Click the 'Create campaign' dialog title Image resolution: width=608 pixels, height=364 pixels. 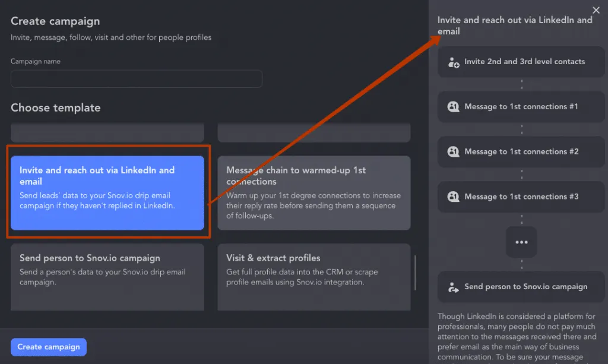[55, 21]
